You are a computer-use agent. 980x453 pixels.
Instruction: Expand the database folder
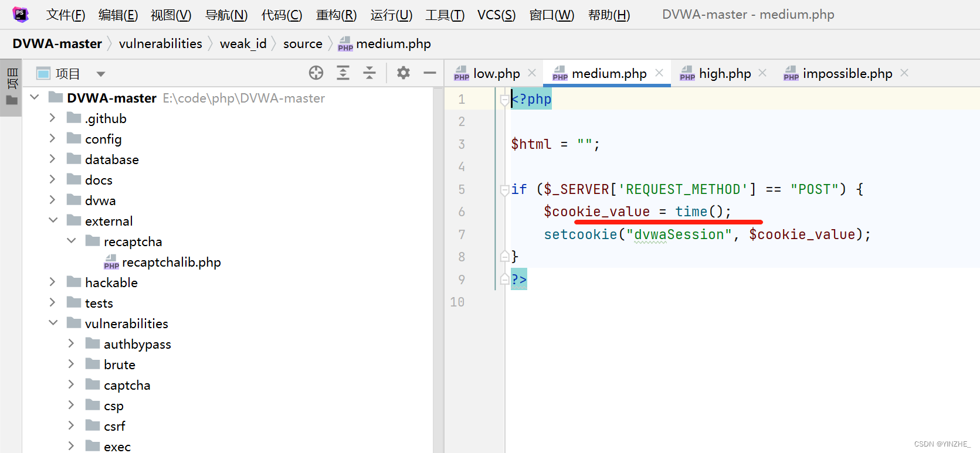tap(52, 159)
